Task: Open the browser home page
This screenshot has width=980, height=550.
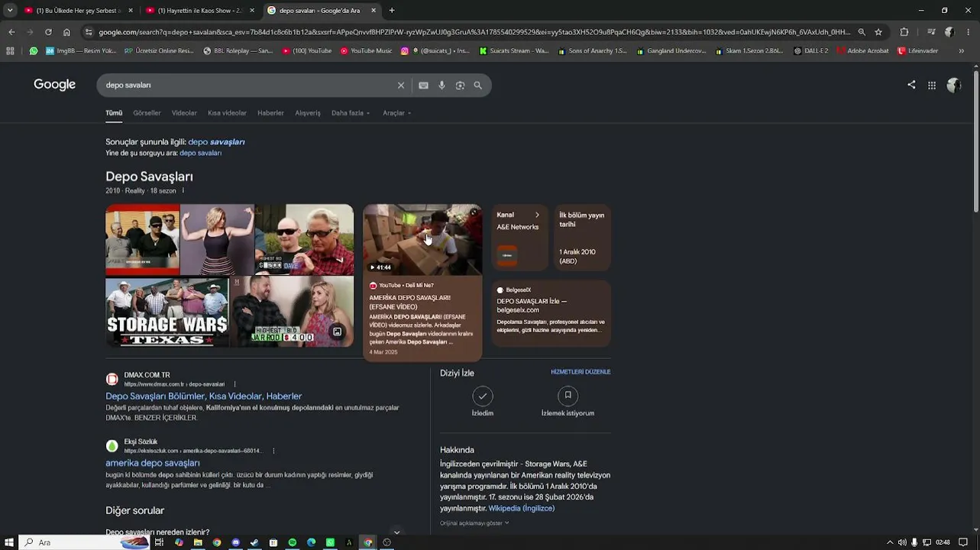Action: tap(66, 32)
